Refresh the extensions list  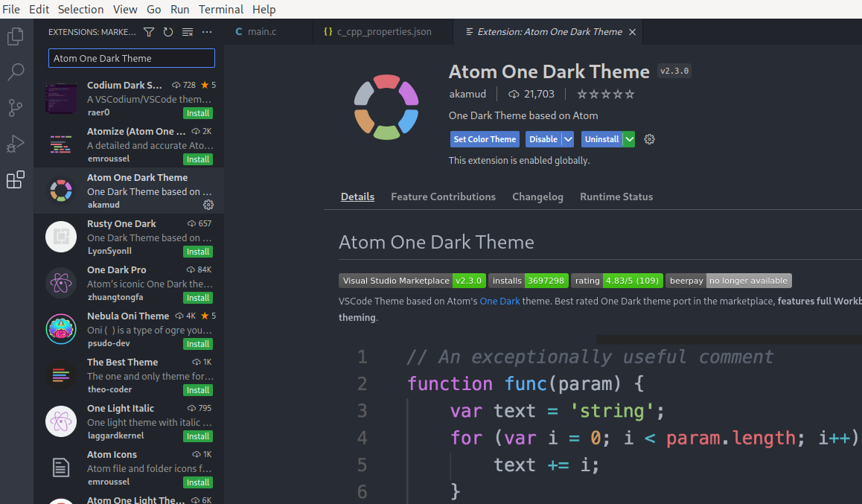168,32
